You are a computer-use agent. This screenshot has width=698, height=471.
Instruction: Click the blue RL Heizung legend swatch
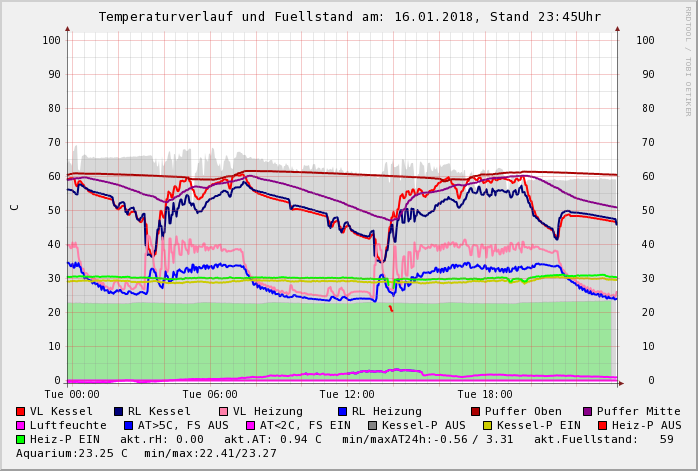(343, 412)
